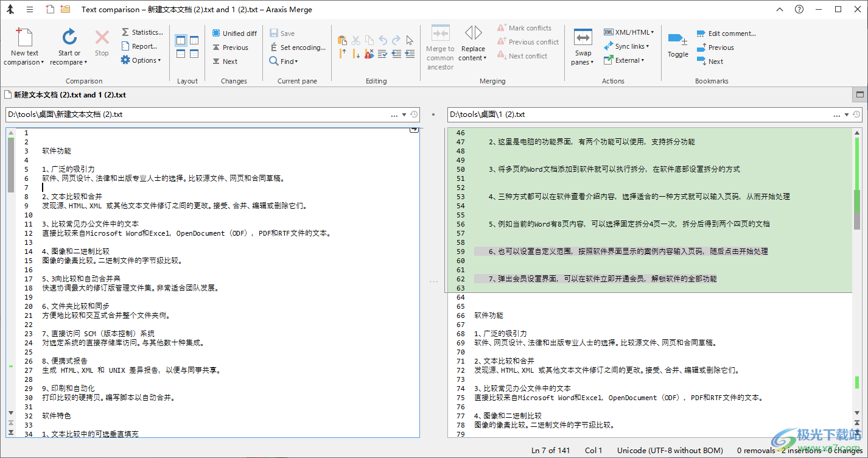This screenshot has width=868, height=458.
Task: Select three-pane horizontal layout
Action: tap(194, 54)
